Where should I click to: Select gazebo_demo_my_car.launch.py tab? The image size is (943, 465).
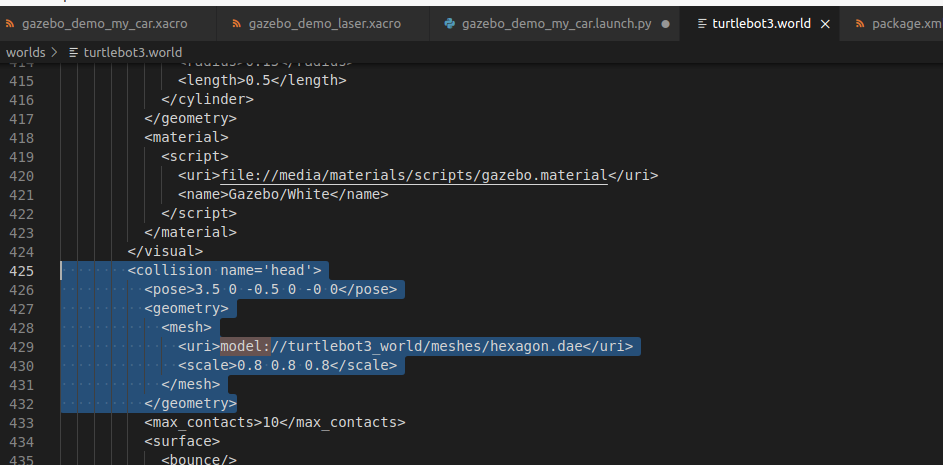[555, 24]
